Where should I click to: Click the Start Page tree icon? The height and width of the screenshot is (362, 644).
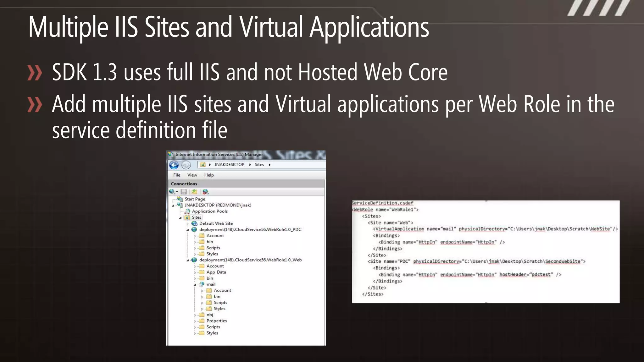(180, 199)
